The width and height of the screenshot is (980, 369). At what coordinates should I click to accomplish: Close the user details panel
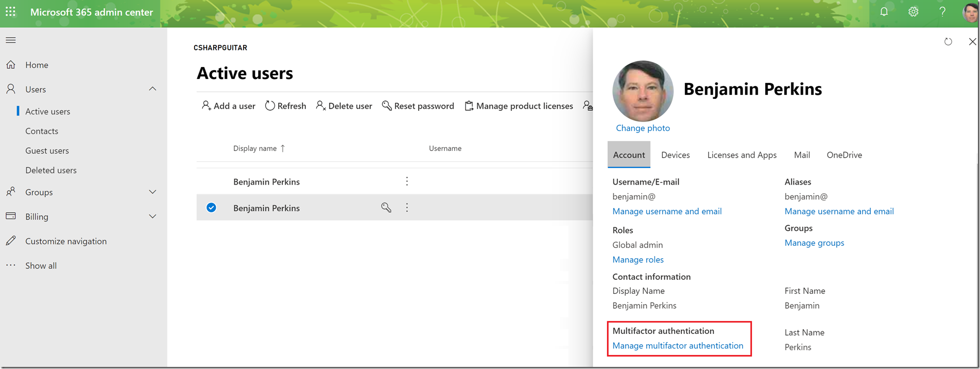pos(972,42)
